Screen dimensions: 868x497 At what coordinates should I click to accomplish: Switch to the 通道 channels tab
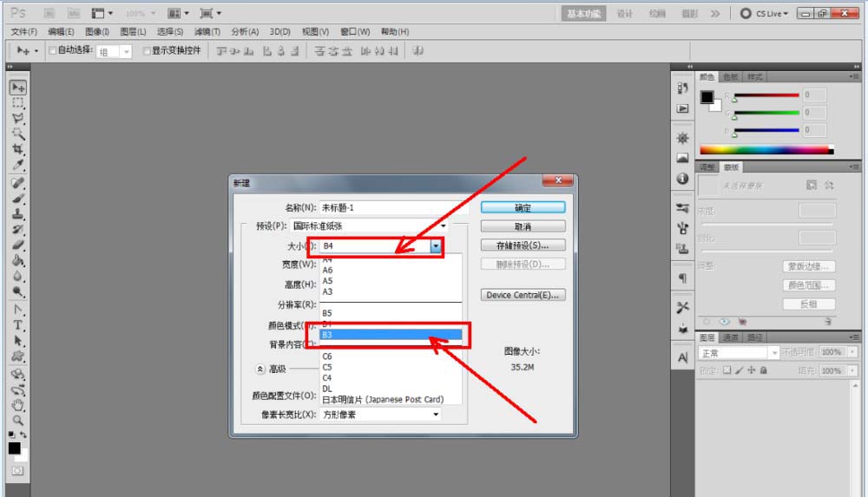point(730,337)
